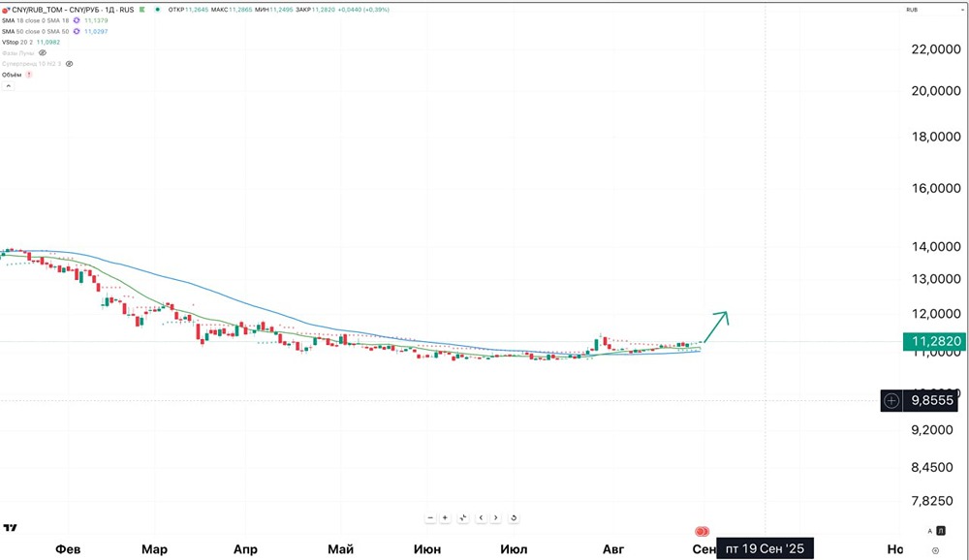Viewport: 969px width, 560px height.
Task: Click the Май month label
Action: click(340, 549)
